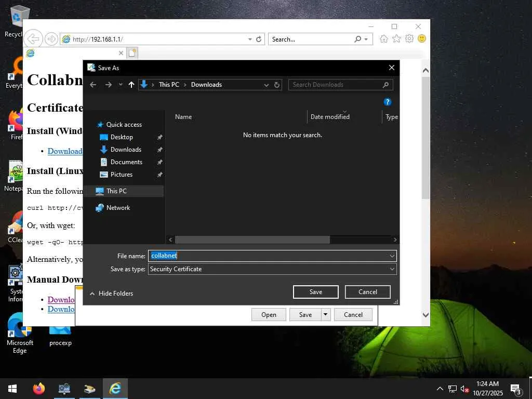
Task: Click the search magnifier in Save As
Action: [x=385, y=85]
